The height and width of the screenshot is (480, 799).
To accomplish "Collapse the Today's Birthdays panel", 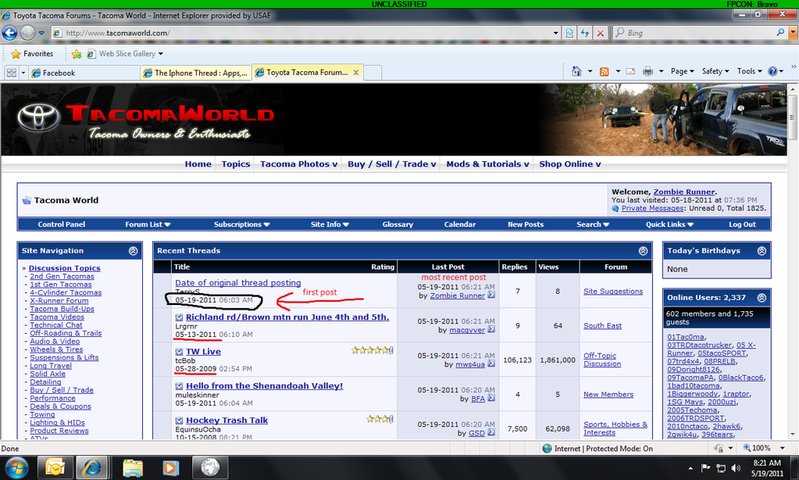I will tap(762, 251).
